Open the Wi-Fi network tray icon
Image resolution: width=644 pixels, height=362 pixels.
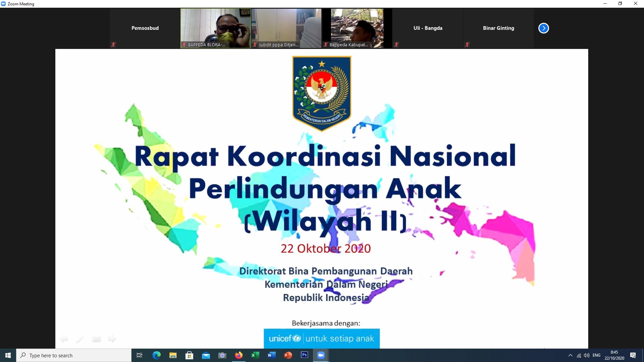(579, 355)
